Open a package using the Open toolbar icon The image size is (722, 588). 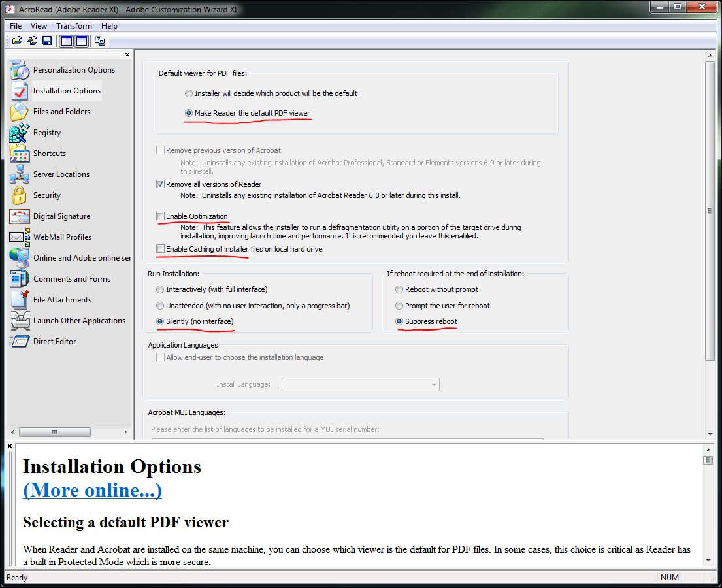coord(17,40)
